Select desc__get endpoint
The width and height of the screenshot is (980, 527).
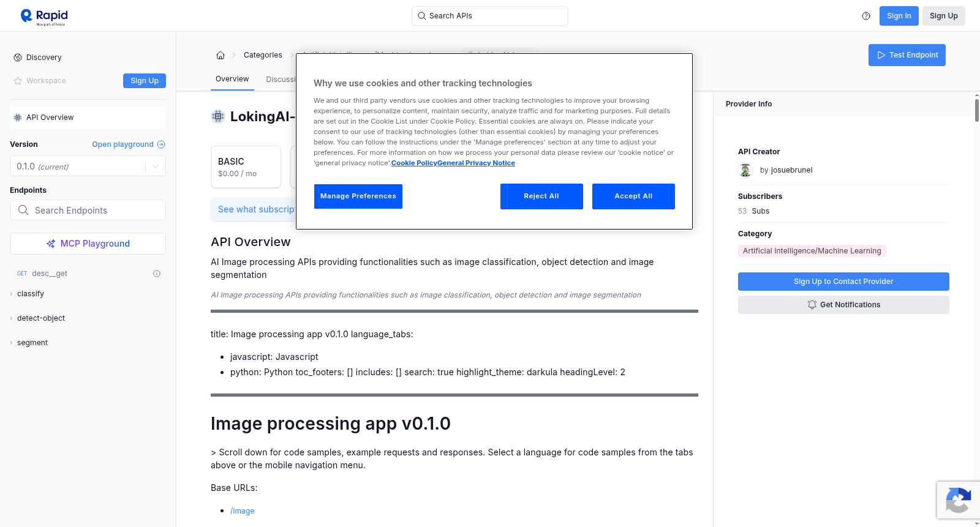click(50, 274)
